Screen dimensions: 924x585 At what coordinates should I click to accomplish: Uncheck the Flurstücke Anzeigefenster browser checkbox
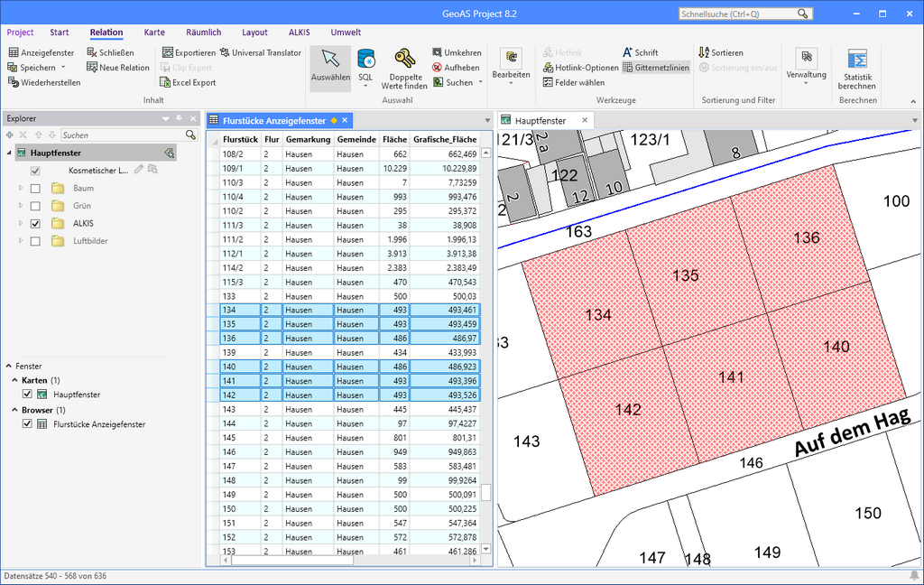[27, 423]
